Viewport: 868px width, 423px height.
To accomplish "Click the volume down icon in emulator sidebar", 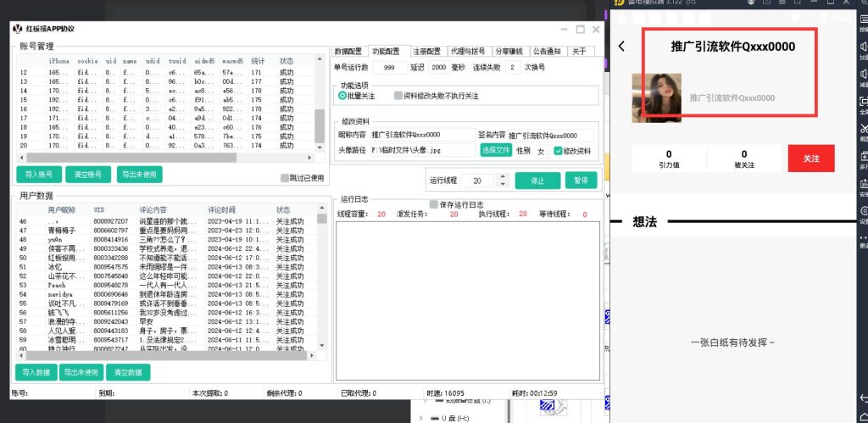I will coord(861,74).
